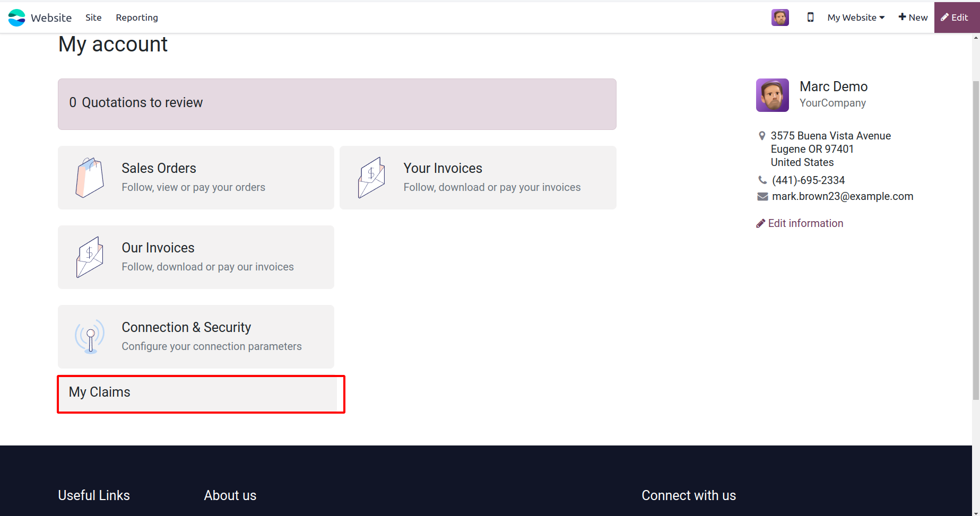Click the Our Invoices envelope icon

[90, 257]
